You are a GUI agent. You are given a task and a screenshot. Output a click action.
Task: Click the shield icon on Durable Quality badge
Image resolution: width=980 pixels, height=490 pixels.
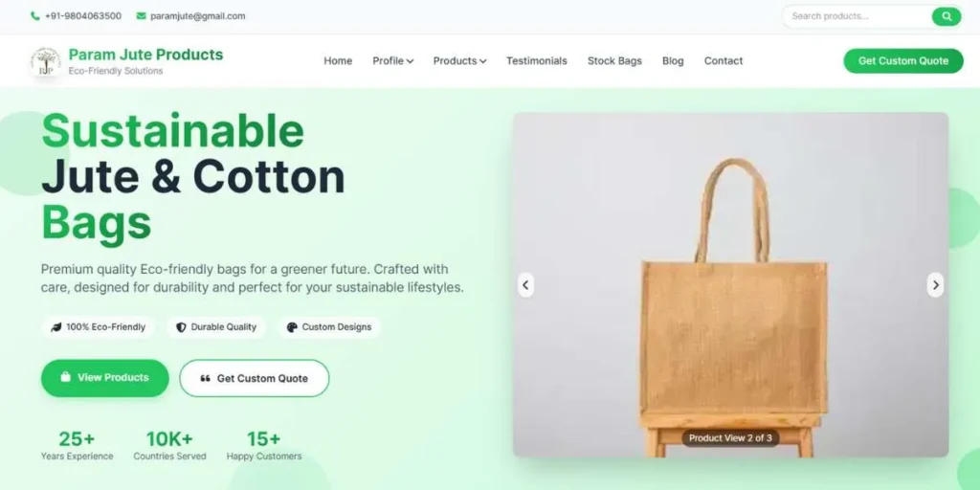coord(181,327)
